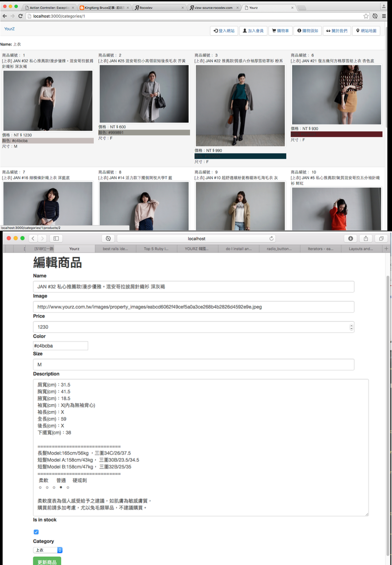Image resolution: width=392 pixels, height=565 pixels.
Task: Click the Color field showing #c4bcba
Action: [x=60, y=345]
